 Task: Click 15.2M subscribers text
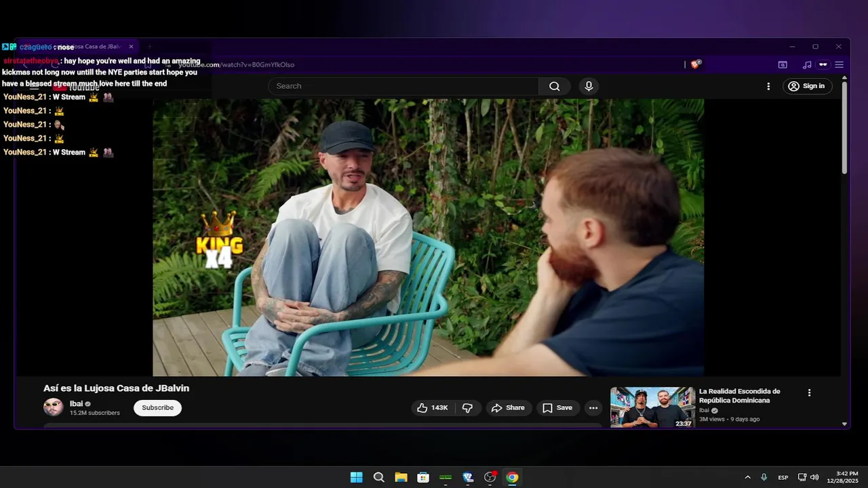[x=95, y=413]
